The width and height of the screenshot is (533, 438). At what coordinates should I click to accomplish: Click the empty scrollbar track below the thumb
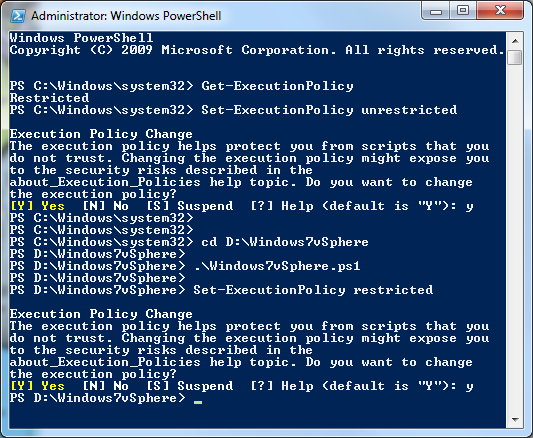pyautogui.click(x=515, y=238)
